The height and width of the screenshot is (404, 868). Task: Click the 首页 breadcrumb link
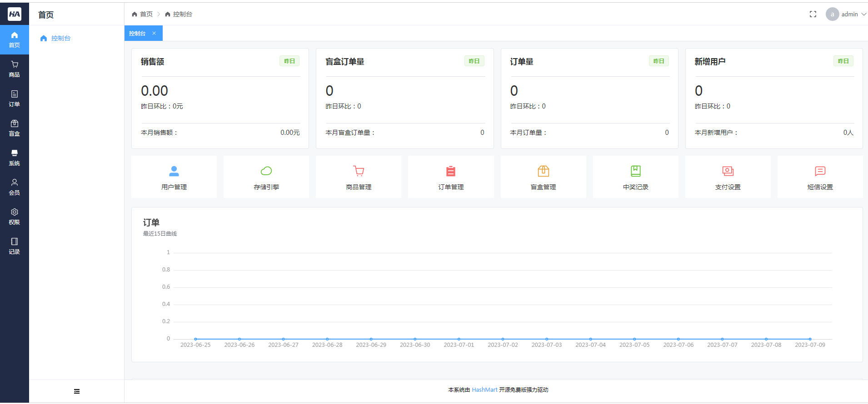[x=146, y=15]
